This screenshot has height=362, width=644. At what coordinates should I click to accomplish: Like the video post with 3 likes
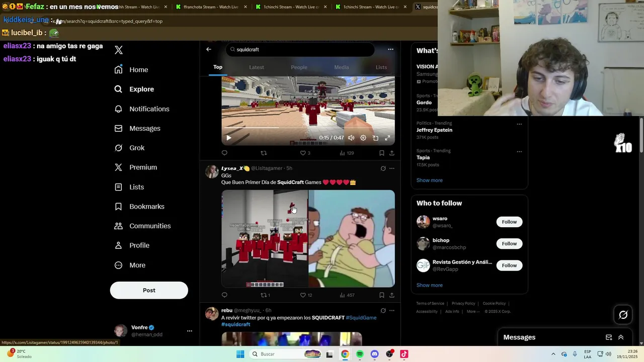pyautogui.click(x=305, y=153)
